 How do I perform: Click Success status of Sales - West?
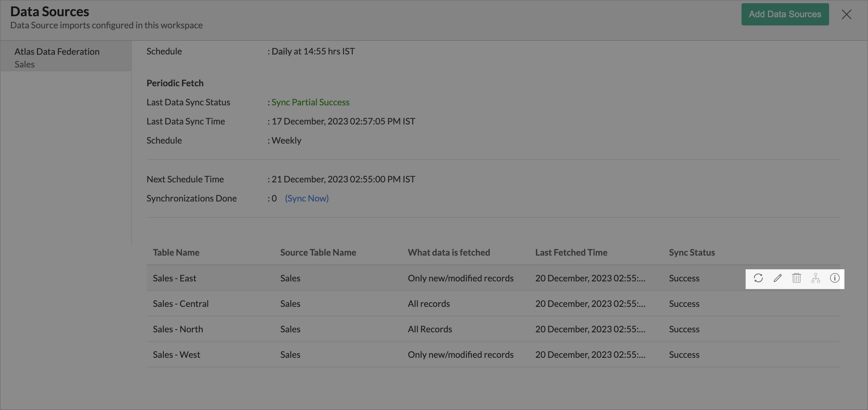(x=684, y=355)
